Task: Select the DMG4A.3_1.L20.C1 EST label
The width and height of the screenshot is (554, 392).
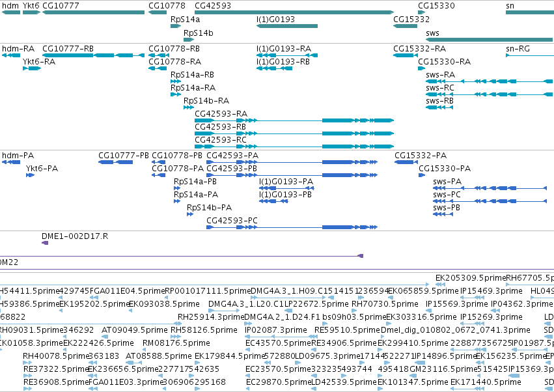Action: (246, 304)
